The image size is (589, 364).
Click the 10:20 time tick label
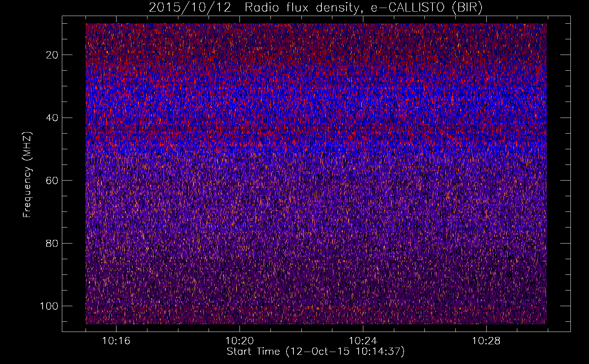click(x=240, y=341)
